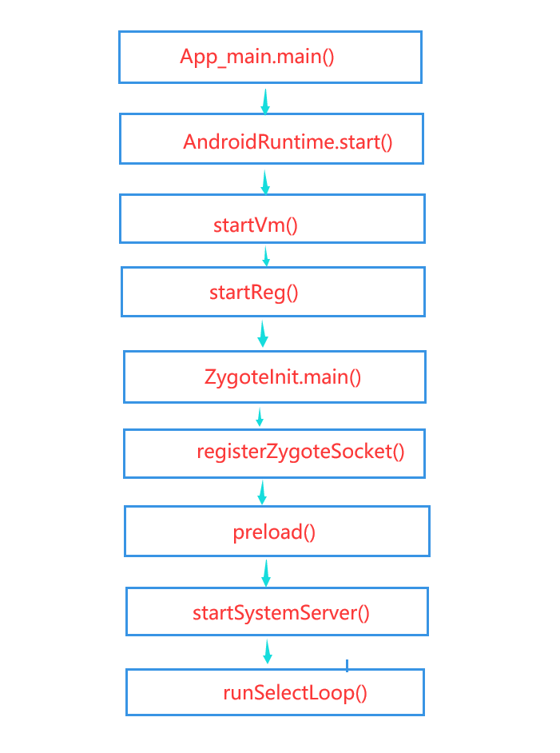Click the arrow below App_main.main() box
The image size is (560, 753).
click(265, 100)
